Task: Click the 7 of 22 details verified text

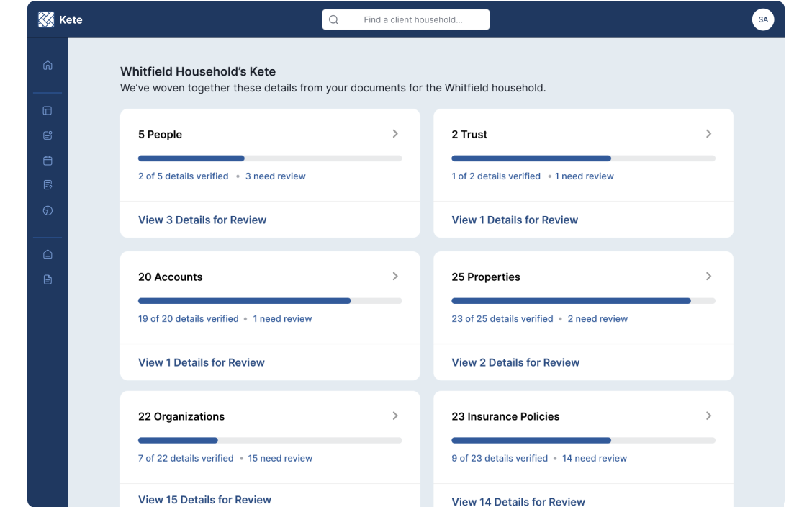Action: (x=186, y=458)
